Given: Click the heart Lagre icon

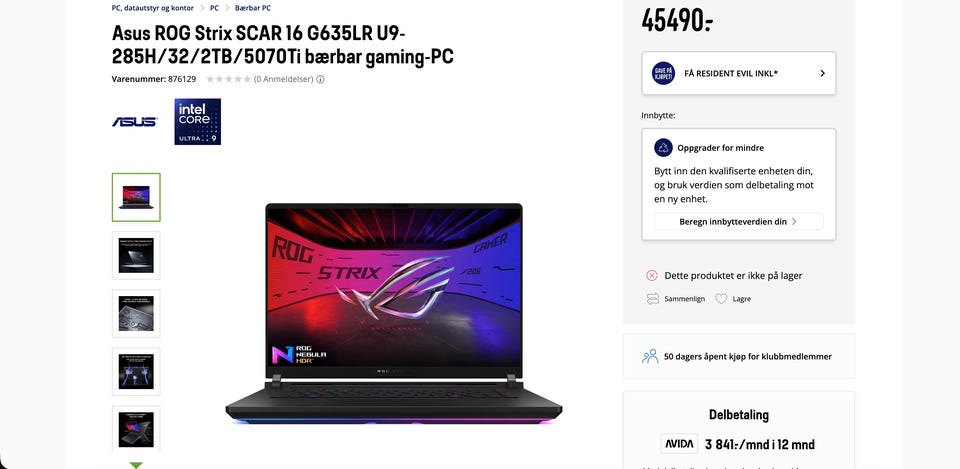Looking at the screenshot, I should [721, 299].
